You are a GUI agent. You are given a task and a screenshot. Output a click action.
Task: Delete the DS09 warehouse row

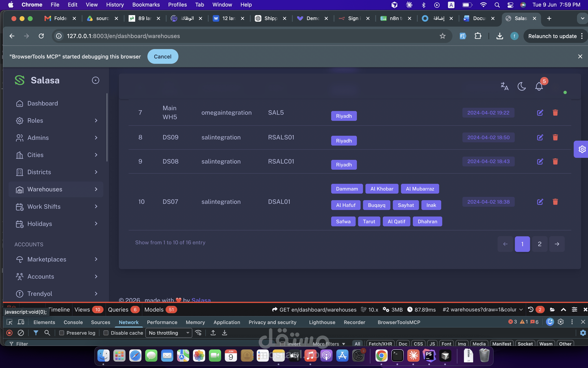coord(555,137)
